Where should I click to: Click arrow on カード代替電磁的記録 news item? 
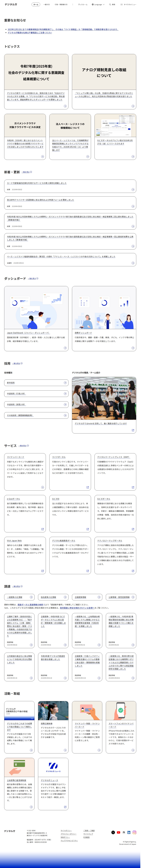tap(133, 190)
